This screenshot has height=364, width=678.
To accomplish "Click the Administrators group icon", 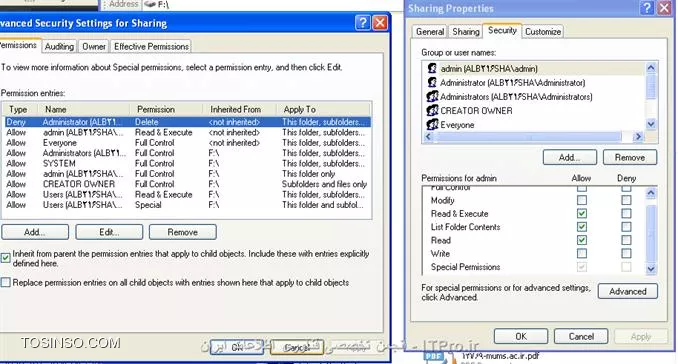I will [x=432, y=96].
